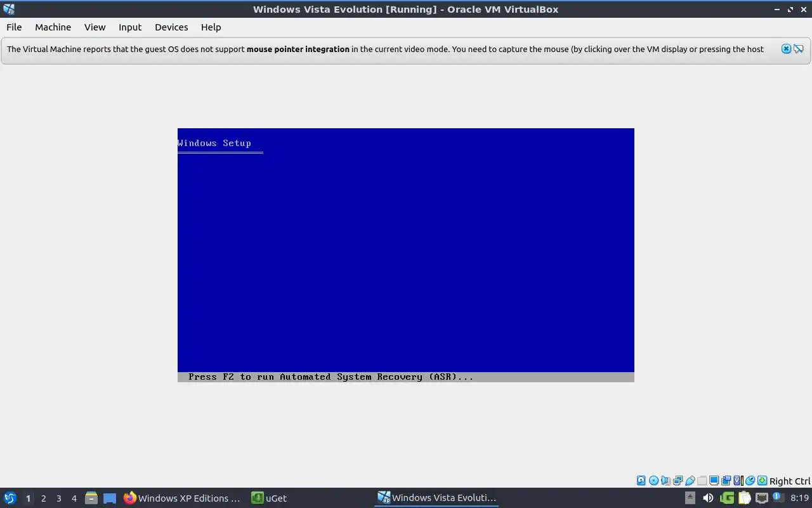This screenshot has width=812, height=508.
Task: Click the don't-show-again notification icon
Action: click(x=799, y=49)
